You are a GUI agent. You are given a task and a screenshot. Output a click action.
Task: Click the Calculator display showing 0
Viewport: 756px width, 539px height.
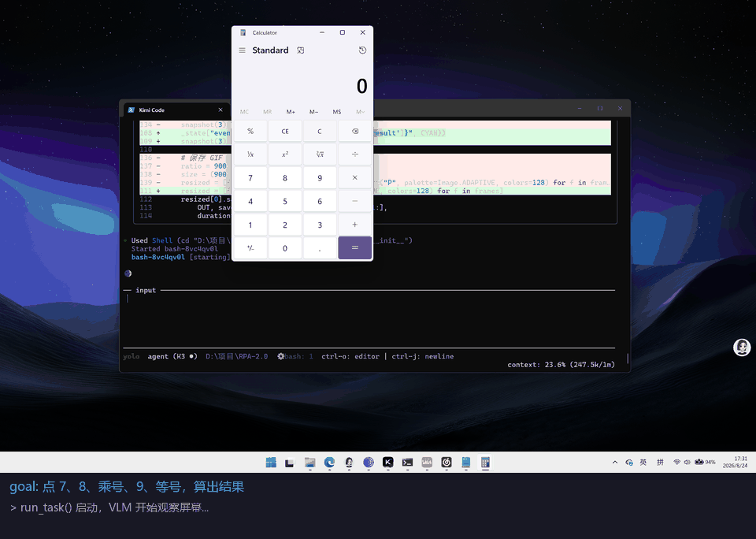[x=362, y=87]
